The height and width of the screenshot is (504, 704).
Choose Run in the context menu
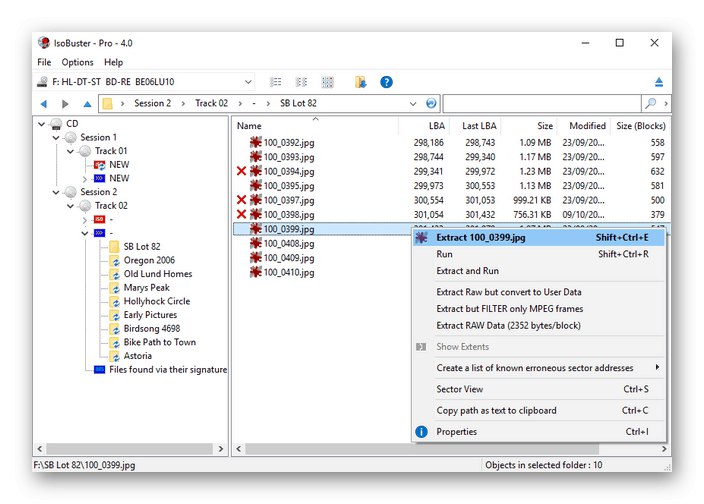[x=539, y=254]
